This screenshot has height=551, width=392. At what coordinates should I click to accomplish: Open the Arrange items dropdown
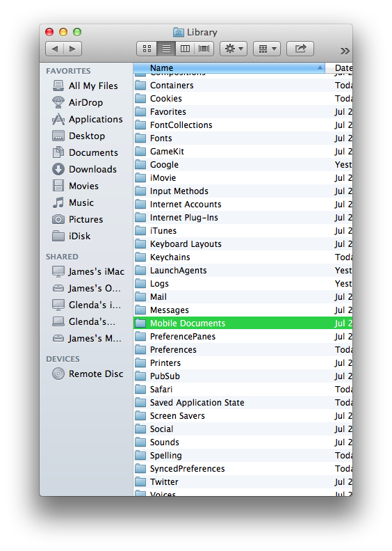(267, 49)
